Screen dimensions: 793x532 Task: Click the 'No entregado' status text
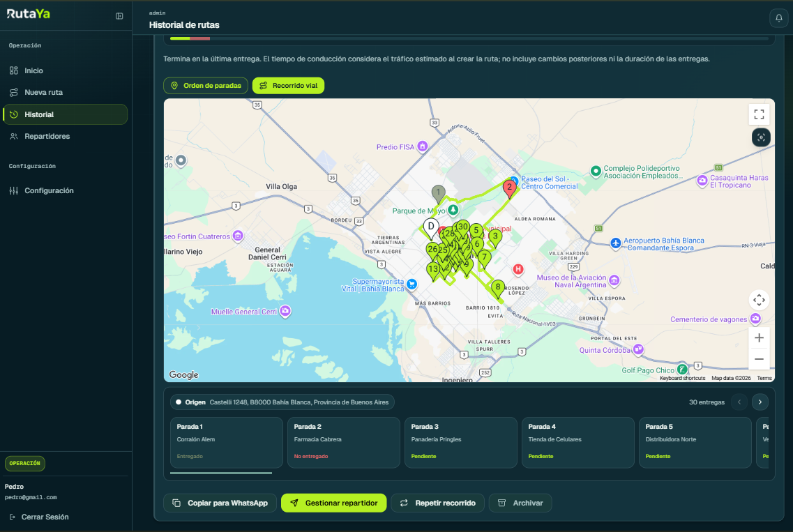click(x=311, y=456)
